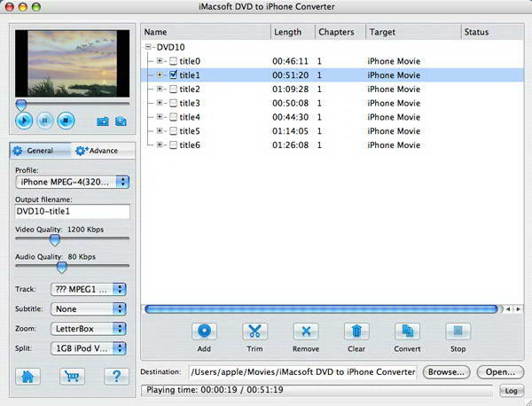532x406 pixels.
Task: Open the Track dropdown
Action: (88, 289)
